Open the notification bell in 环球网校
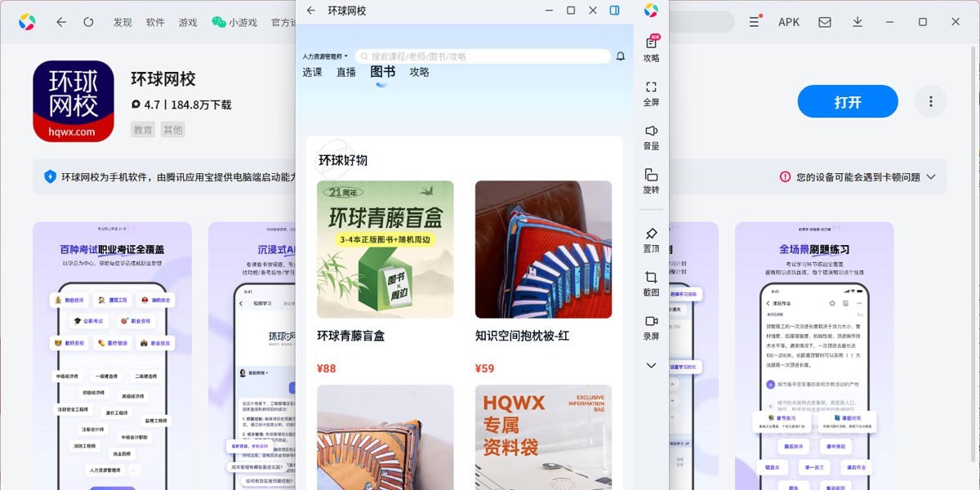 point(621,56)
